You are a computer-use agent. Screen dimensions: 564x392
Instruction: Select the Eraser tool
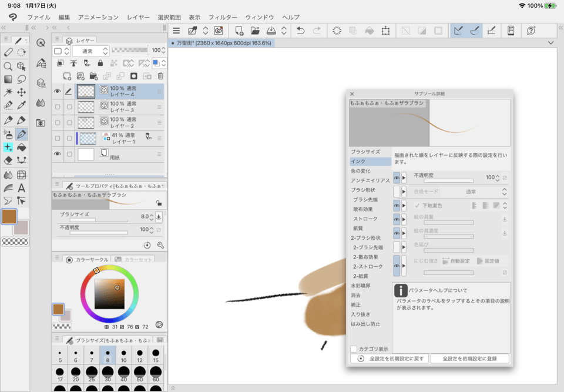coord(8,160)
